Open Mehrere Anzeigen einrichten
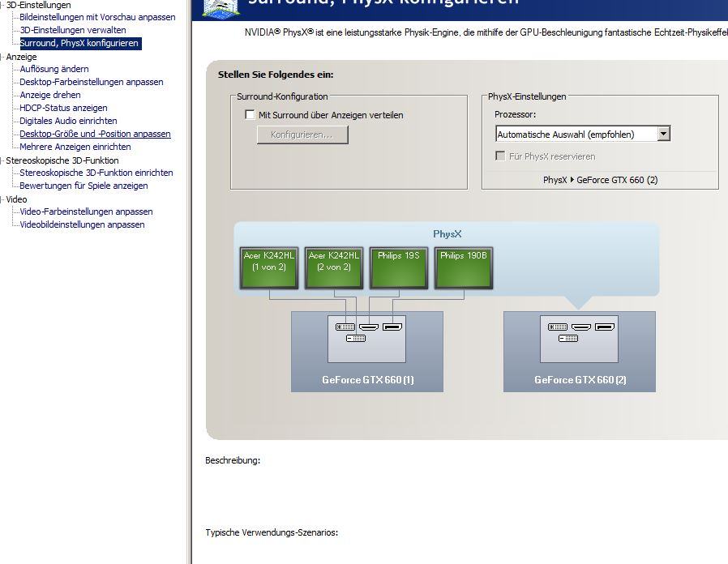 75,147
